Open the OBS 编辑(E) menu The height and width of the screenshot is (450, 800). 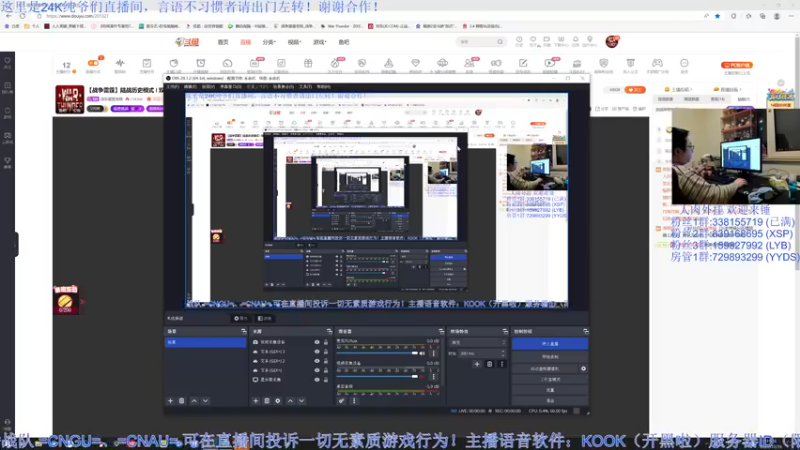pos(190,87)
